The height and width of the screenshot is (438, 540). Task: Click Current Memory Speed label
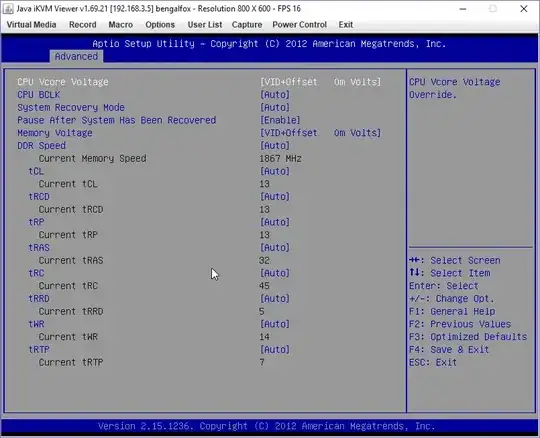point(92,158)
